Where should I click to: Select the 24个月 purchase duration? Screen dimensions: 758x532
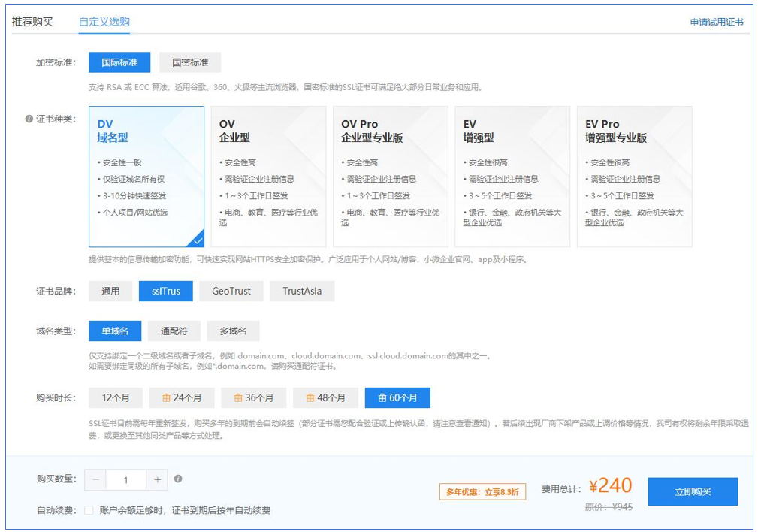pos(182,397)
